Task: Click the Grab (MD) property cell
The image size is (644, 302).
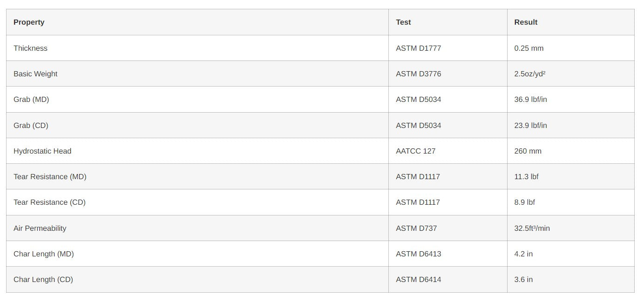Action: 31,100
